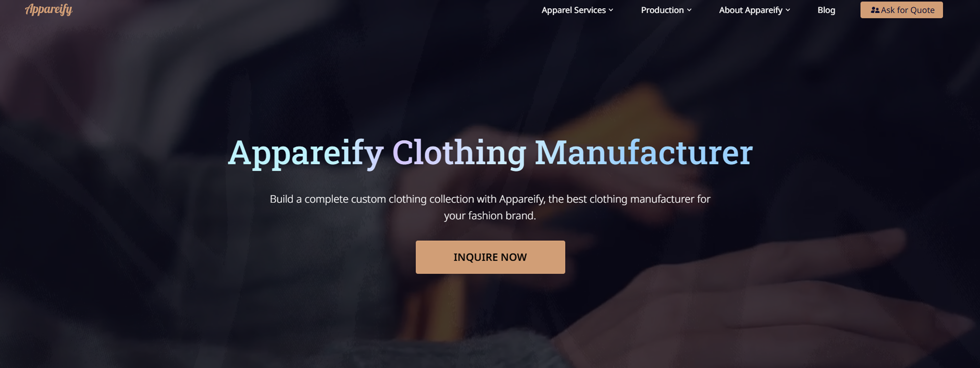Open the About Appareify menu label
The width and height of the screenshot is (980, 368).
coord(750,10)
